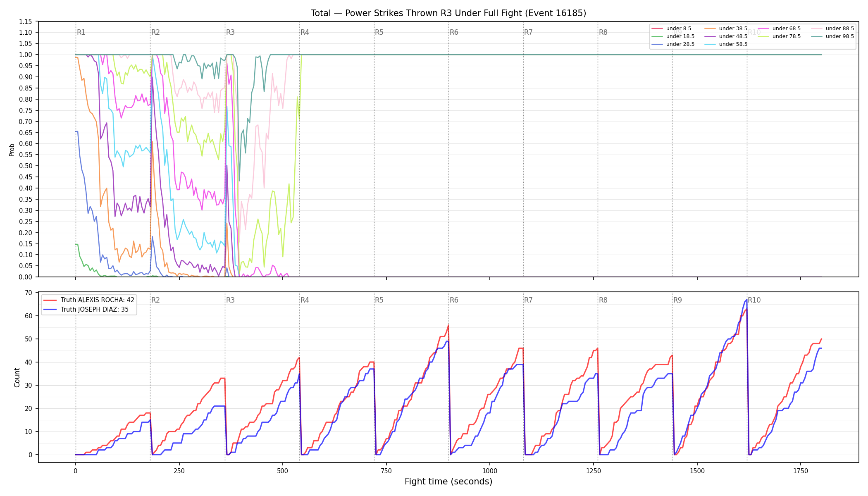Image resolution: width=868 pixels, height=496 pixels.
Task: Click the 0.50 tick on the Prob axis
Action: [26, 166]
